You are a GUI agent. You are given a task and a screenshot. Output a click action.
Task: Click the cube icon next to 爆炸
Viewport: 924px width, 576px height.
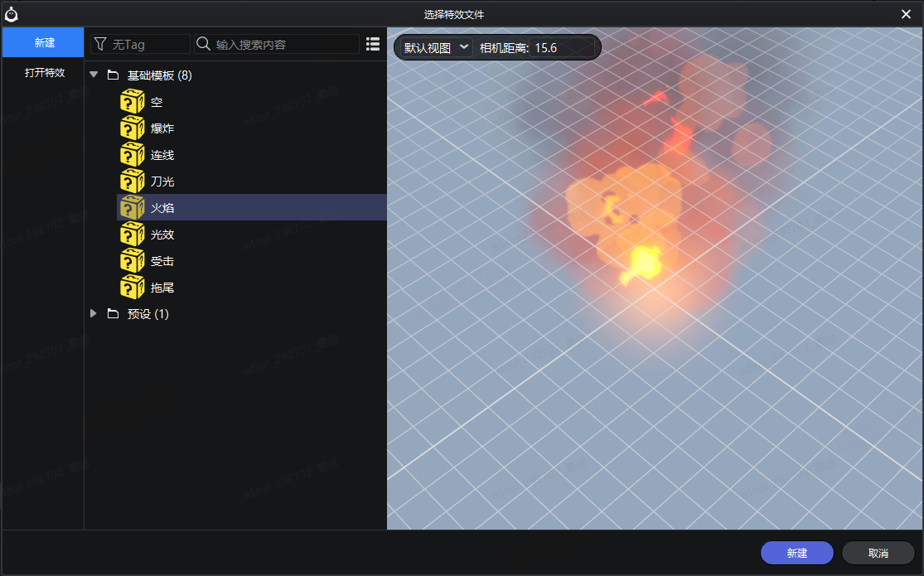coord(133,128)
